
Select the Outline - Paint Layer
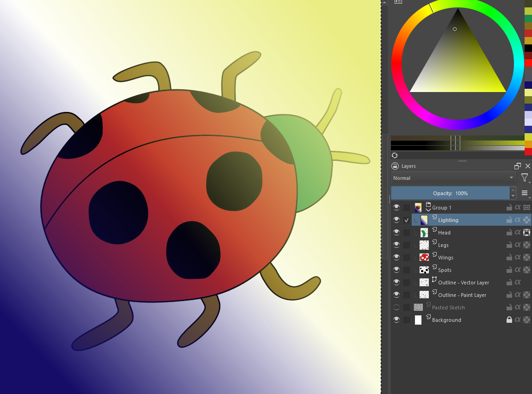462,295
